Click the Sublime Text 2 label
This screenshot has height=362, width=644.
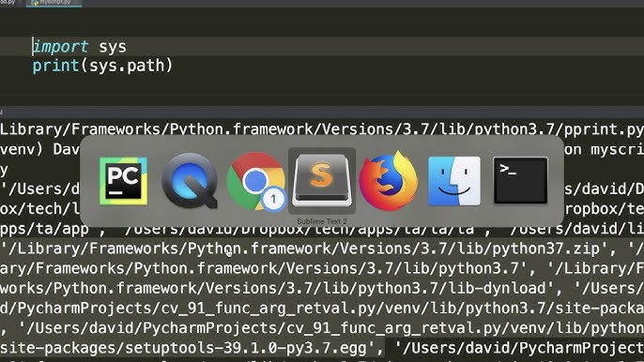[322, 221]
